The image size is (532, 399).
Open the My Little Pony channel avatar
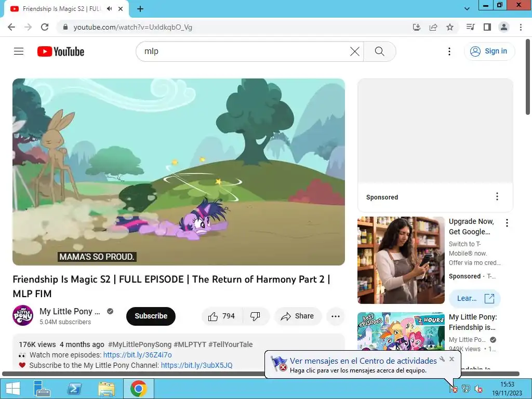[23, 315]
